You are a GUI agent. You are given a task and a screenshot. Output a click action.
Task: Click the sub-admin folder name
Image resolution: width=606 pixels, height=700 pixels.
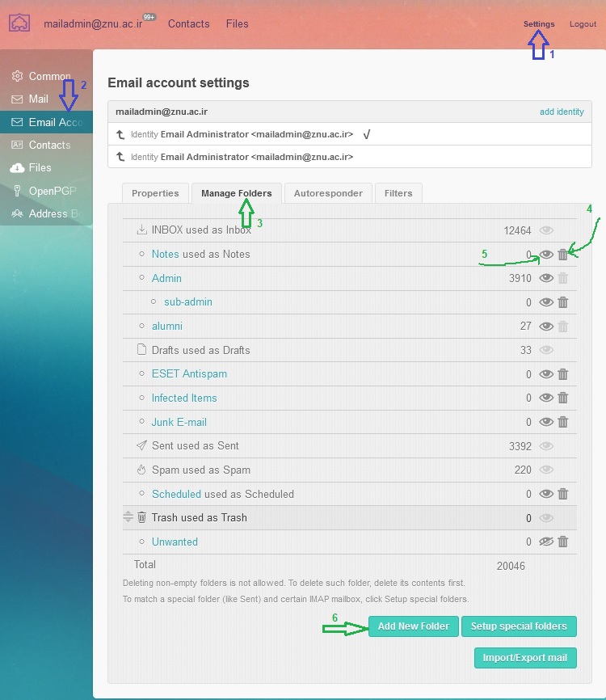pos(188,302)
